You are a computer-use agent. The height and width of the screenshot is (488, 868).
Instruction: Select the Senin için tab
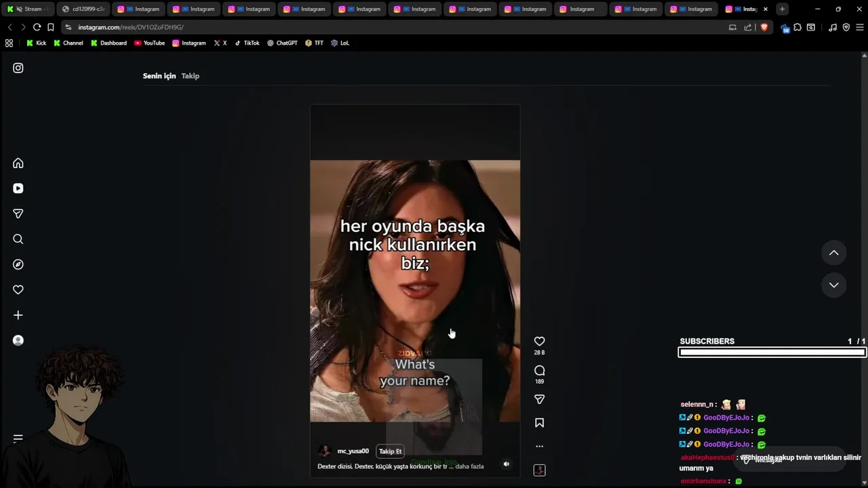159,76
